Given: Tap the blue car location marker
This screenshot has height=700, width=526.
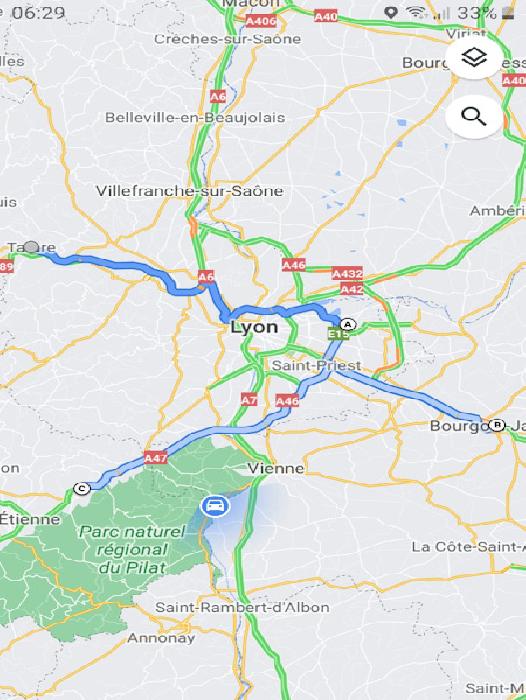Looking at the screenshot, I should coord(216,506).
